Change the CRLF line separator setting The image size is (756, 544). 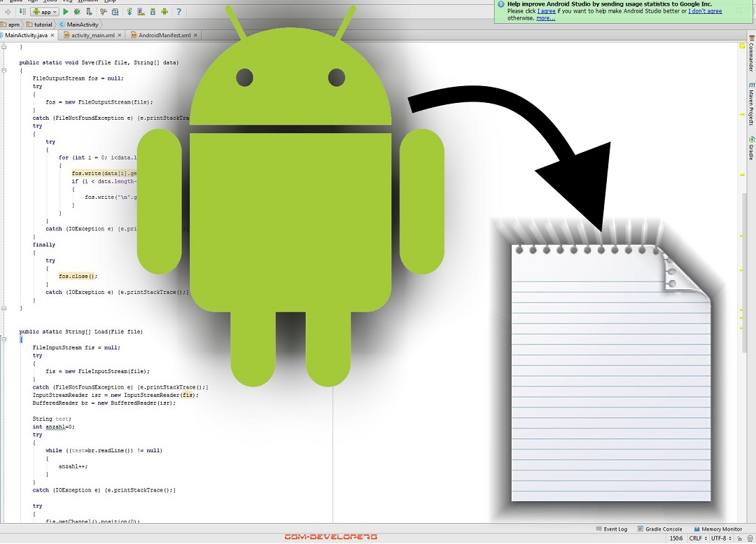[698, 538]
